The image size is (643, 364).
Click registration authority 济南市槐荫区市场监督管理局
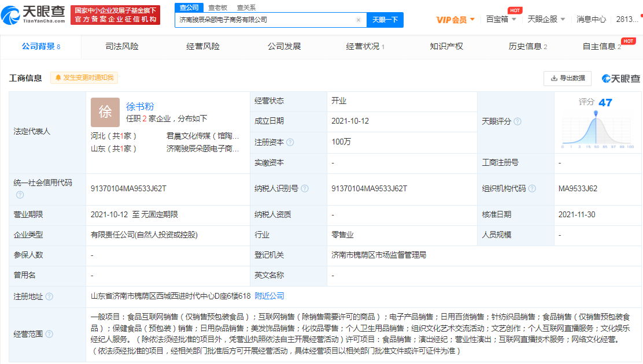[379, 255]
